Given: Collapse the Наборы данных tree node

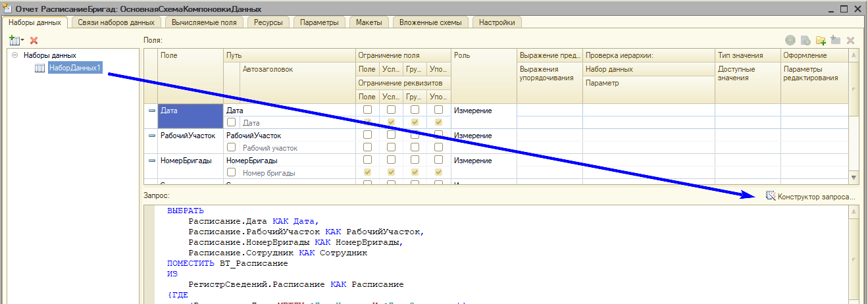Looking at the screenshot, I should point(14,55).
